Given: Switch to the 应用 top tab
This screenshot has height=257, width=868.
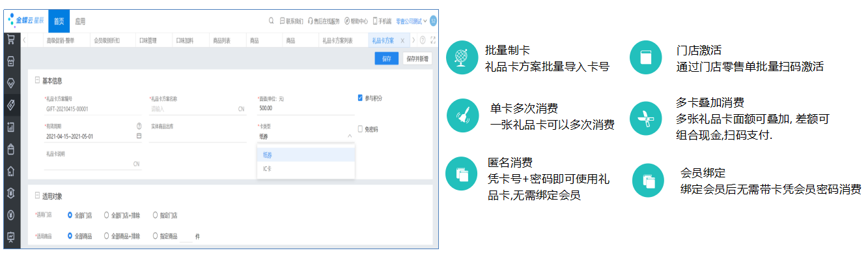Looking at the screenshot, I should click(80, 21).
